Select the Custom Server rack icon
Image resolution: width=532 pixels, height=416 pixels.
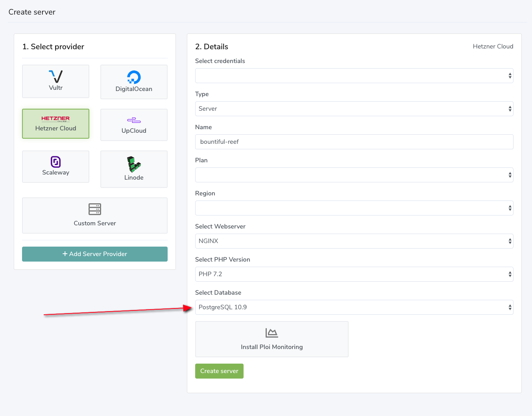95,209
